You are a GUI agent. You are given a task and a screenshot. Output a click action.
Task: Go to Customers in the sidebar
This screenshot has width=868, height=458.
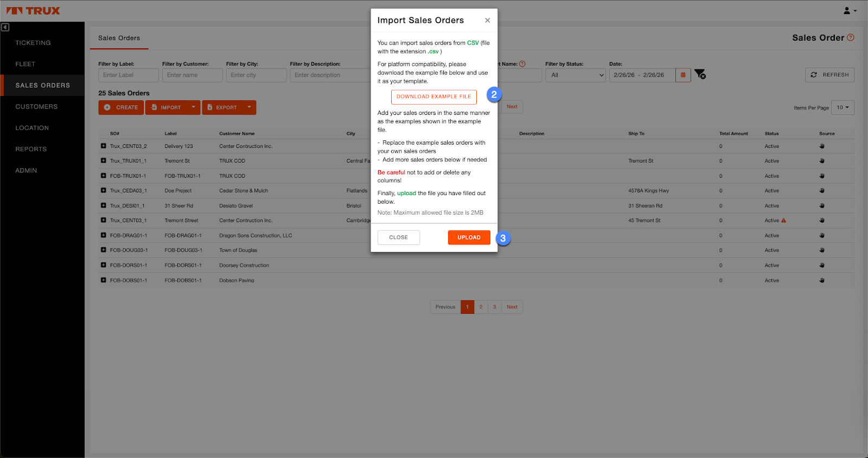[x=36, y=107]
